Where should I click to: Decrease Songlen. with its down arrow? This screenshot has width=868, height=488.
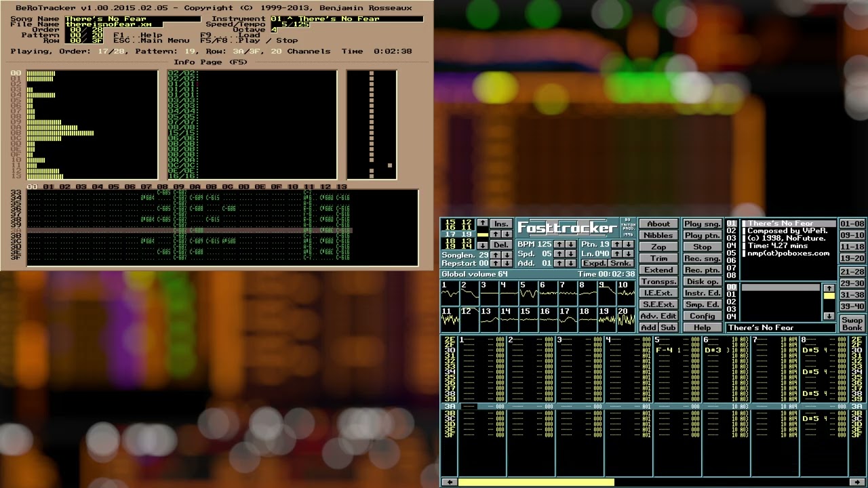507,255
